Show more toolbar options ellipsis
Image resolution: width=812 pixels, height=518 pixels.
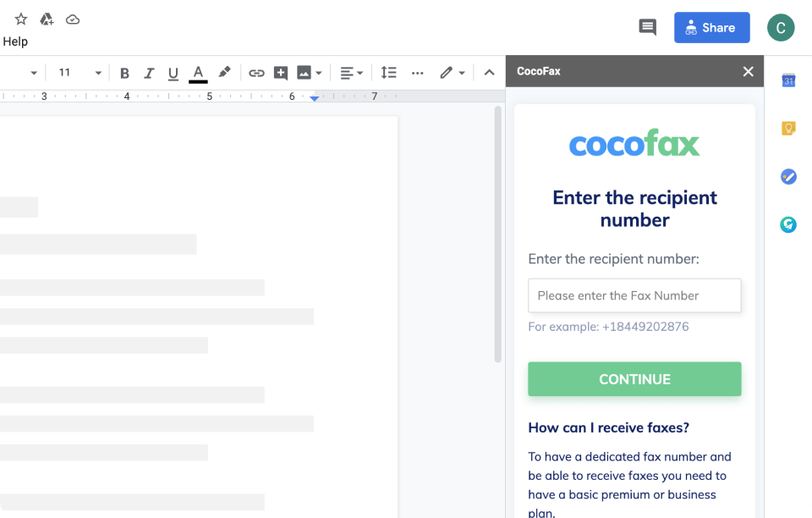(417, 73)
